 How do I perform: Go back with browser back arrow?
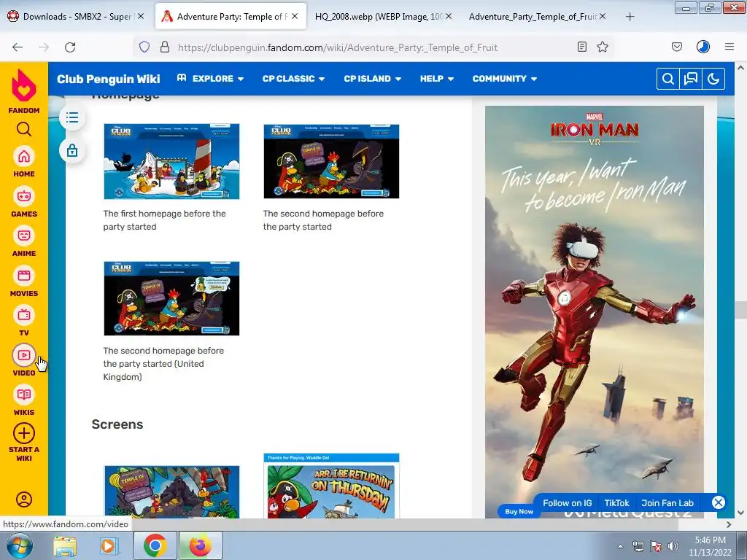tap(18, 47)
